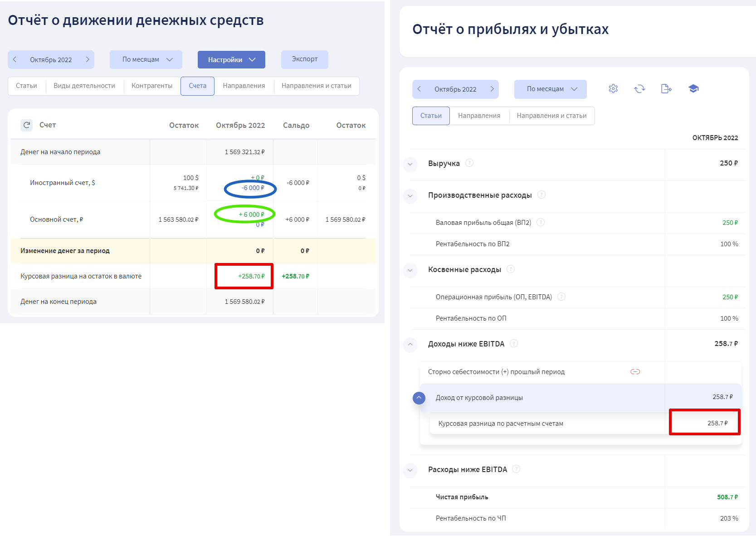
Task: Click the help icon beside Расходы ниже EBITDA
Action: pos(516,469)
